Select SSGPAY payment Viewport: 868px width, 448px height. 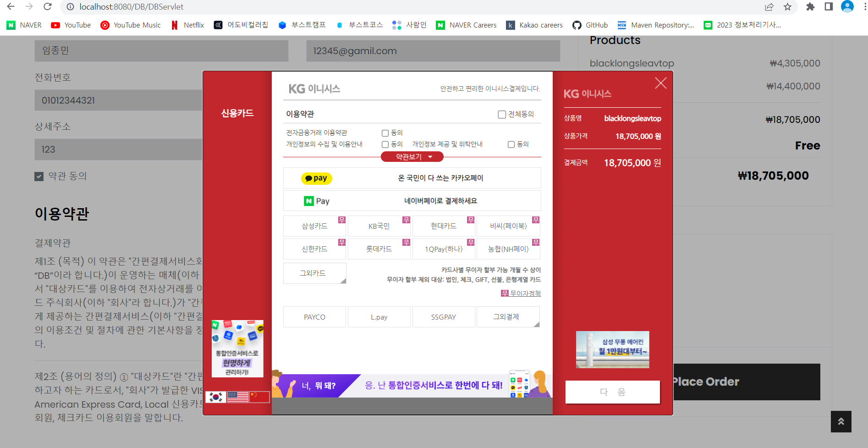(x=444, y=317)
